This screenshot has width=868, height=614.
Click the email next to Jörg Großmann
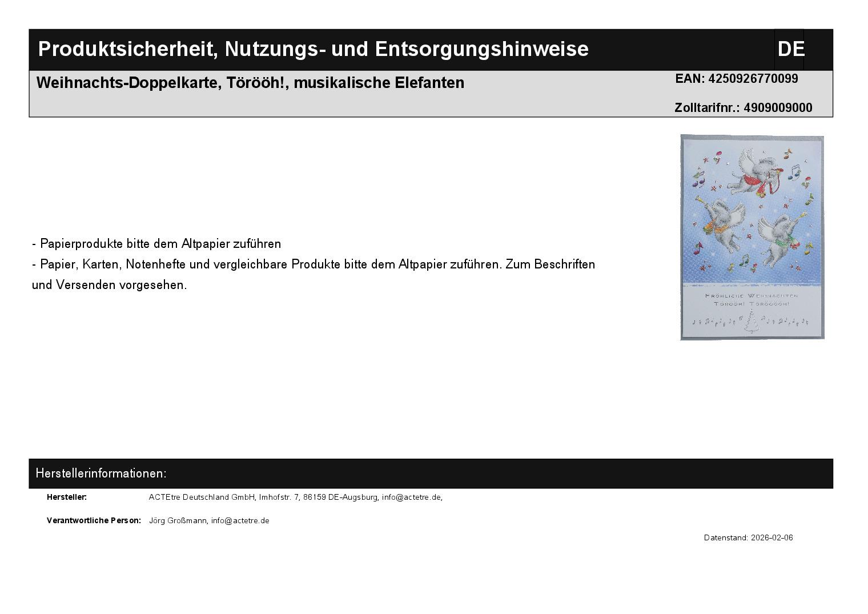tap(240, 521)
